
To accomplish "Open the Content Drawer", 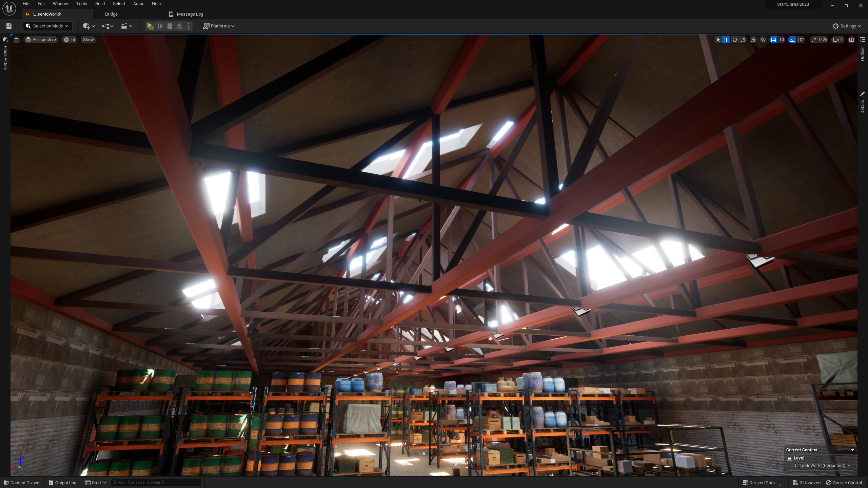I will [x=22, y=483].
